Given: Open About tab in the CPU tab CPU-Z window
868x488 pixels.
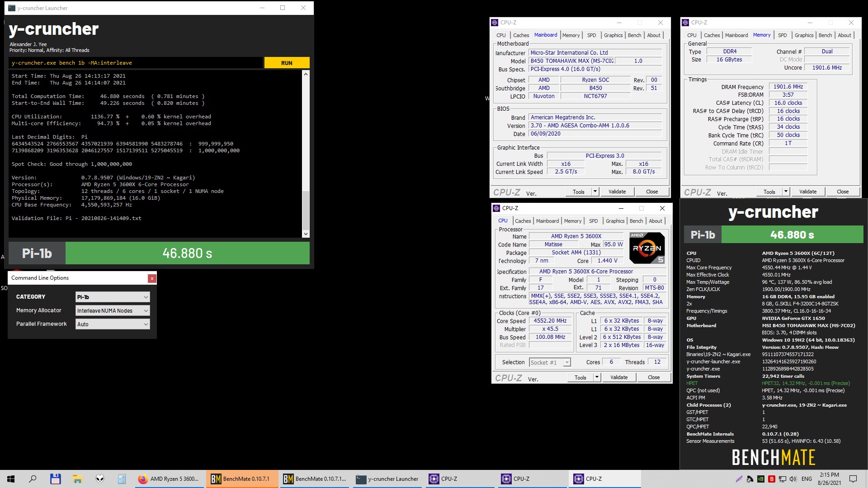Looking at the screenshot, I should [x=656, y=221].
